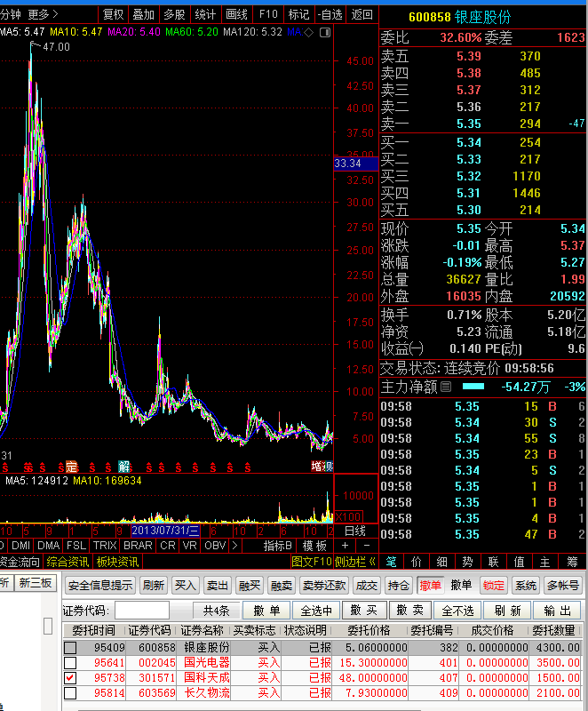This screenshot has height=711, width=588.
Task: Open the 主 main force view
Action: (545, 563)
